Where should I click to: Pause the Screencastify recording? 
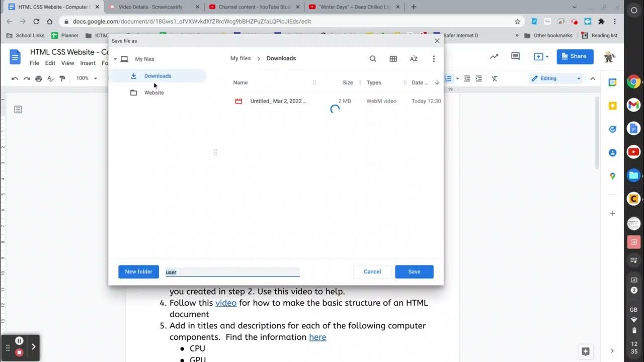point(19,340)
